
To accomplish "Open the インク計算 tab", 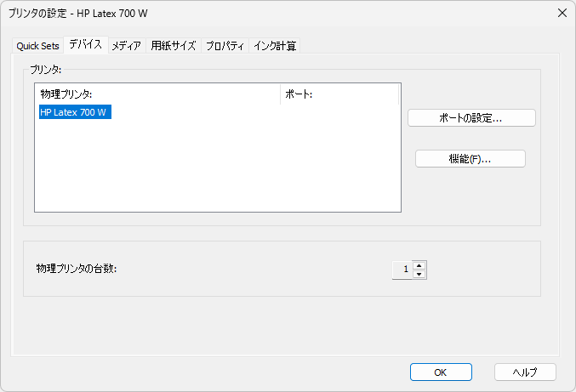I will coord(275,46).
